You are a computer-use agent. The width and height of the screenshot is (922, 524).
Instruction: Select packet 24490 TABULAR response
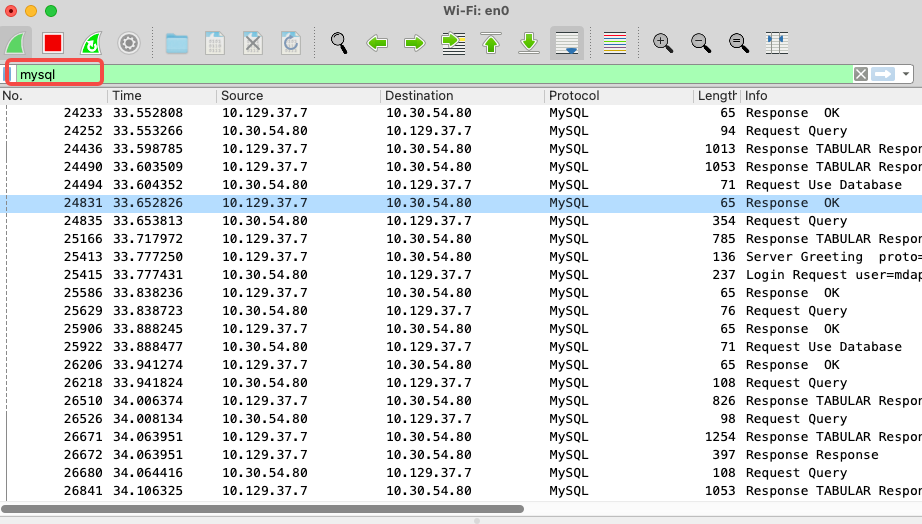pos(461,166)
